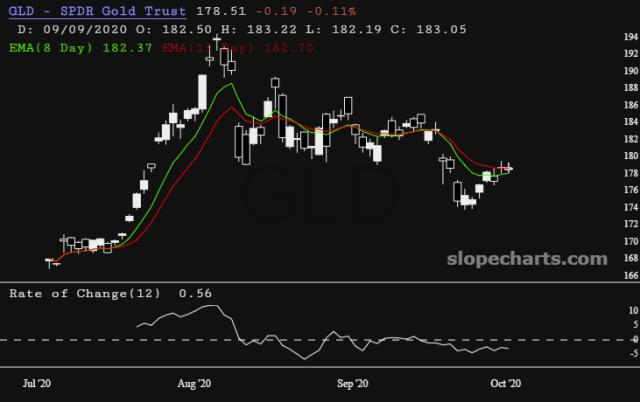Select the last price 178.51
640x402 pixels.
tap(221, 11)
